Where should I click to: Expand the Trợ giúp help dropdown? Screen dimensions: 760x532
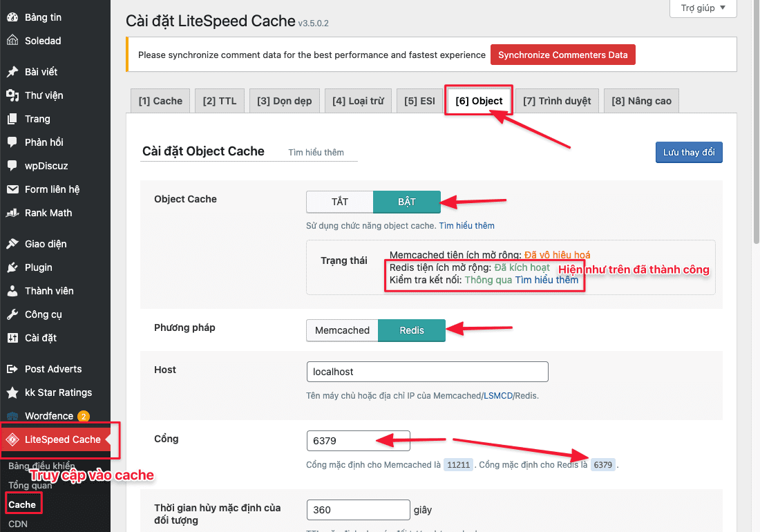click(x=703, y=8)
